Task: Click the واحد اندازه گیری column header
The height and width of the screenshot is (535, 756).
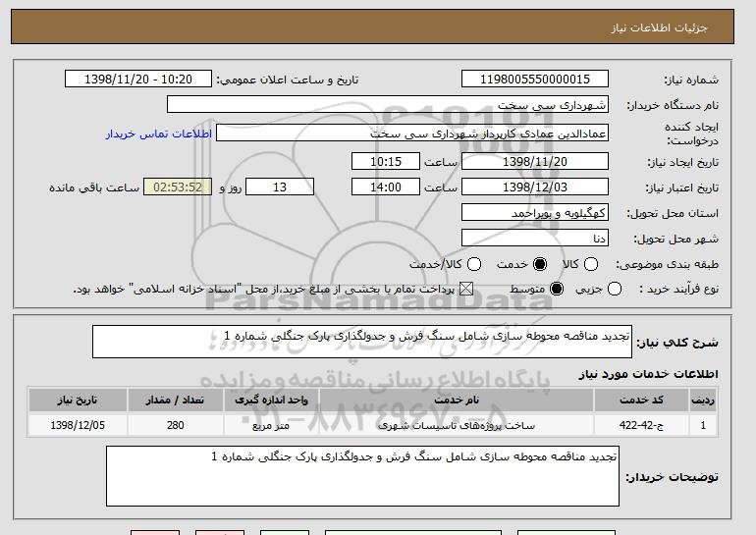Action: tap(271, 401)
